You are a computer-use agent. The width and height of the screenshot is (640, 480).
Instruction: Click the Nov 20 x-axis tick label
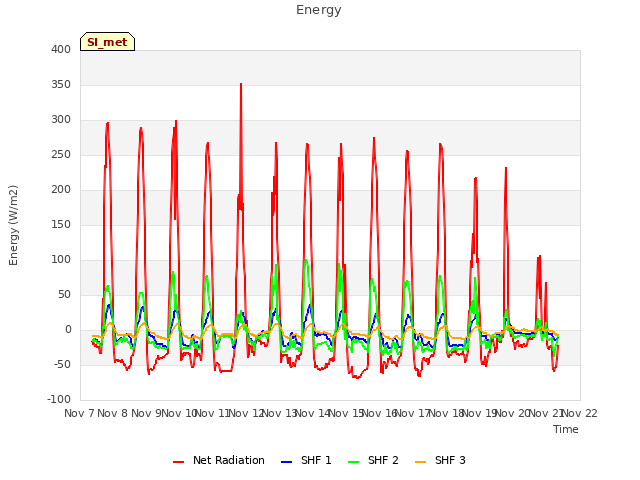tap(513, 413)
